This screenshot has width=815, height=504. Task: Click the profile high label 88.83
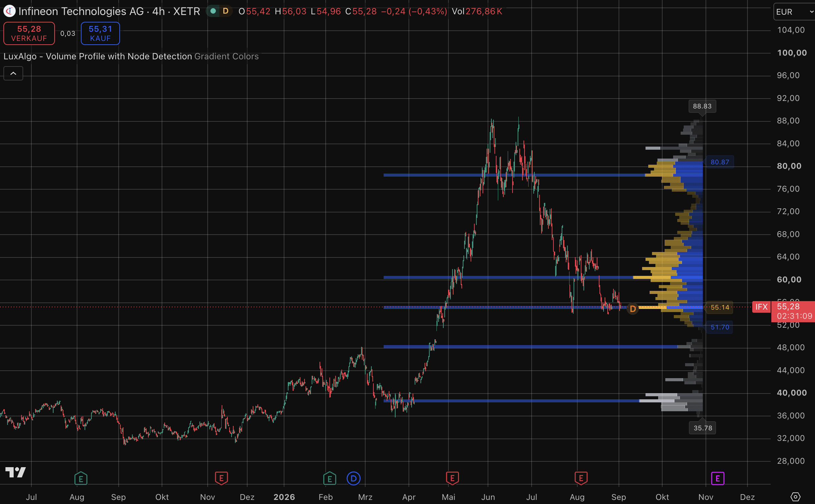coord(702,106)
